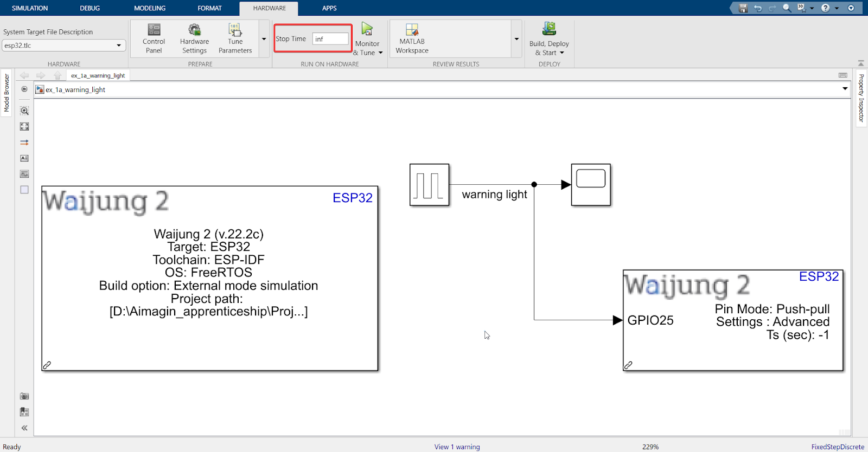Switch to the FORMAT tab
868x452 pixels.
click(x=209, y=8)
